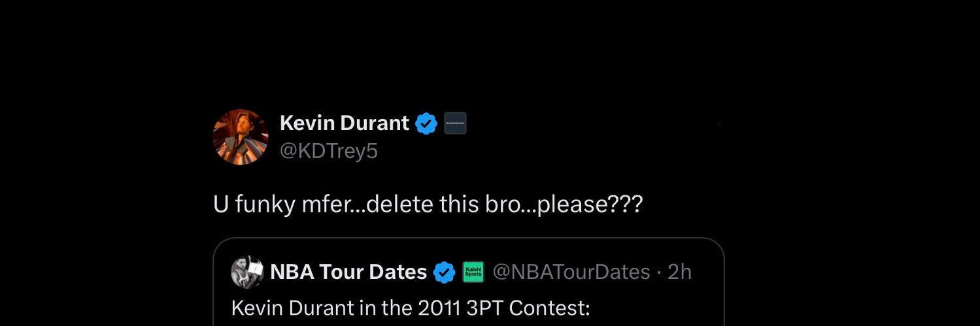Image resolution: width=980 pixels, height=326 pixels.
Task: Open Kevin Durant's profile picture
Action: [241, 137]
